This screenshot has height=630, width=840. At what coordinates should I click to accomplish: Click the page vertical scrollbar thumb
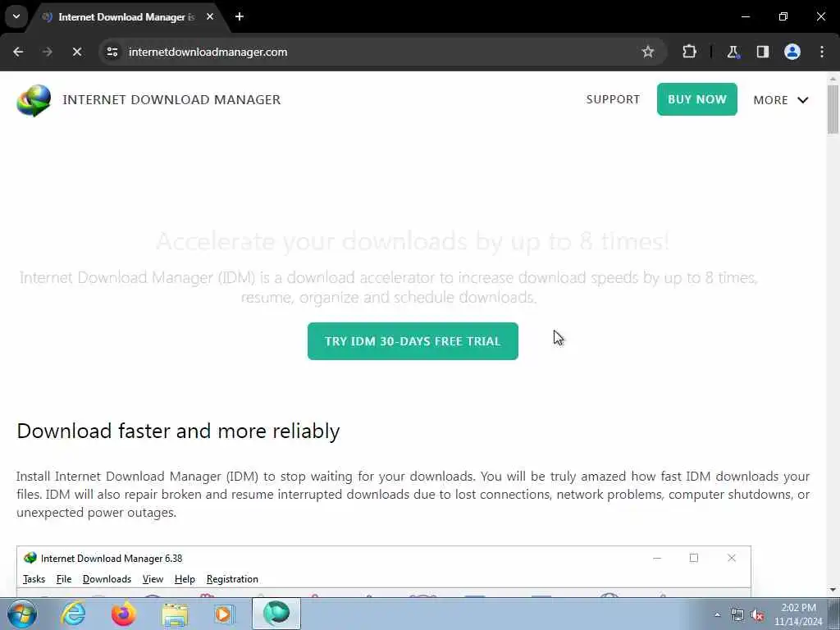833,109
